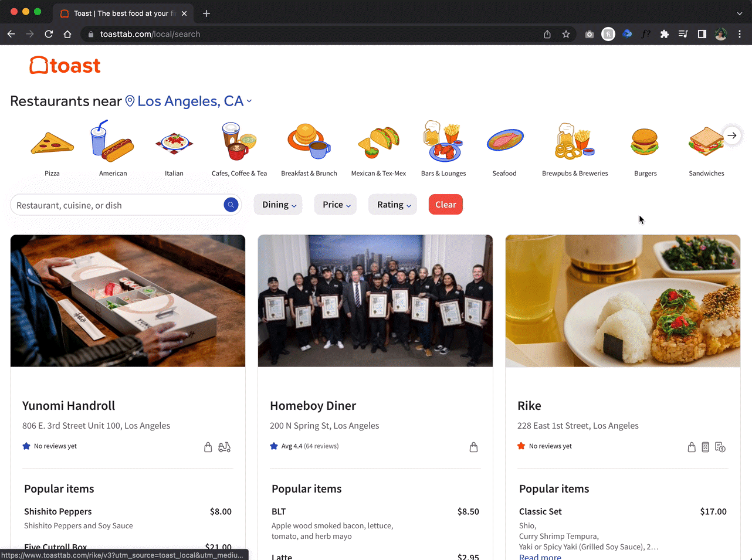Image resolution: width=752 pixels, height=560 pixels.
Task: Click the 228 East 1st Street address
Action: tap(578, 426)
